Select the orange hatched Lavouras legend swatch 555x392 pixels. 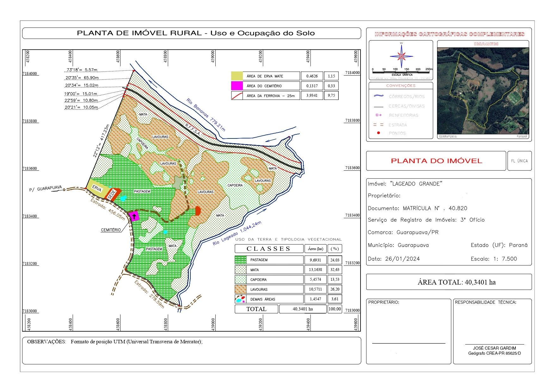point(240,289)
